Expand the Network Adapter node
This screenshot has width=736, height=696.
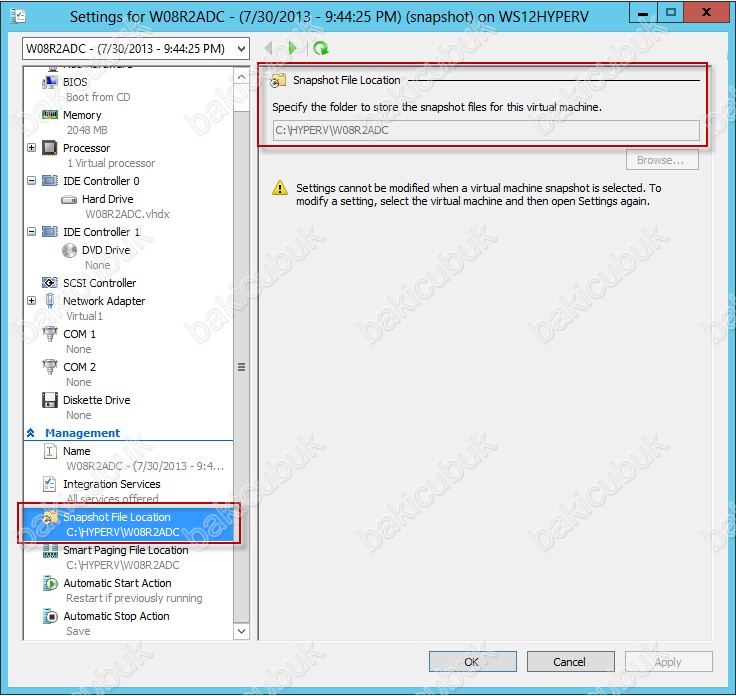[x=31, y=301]
